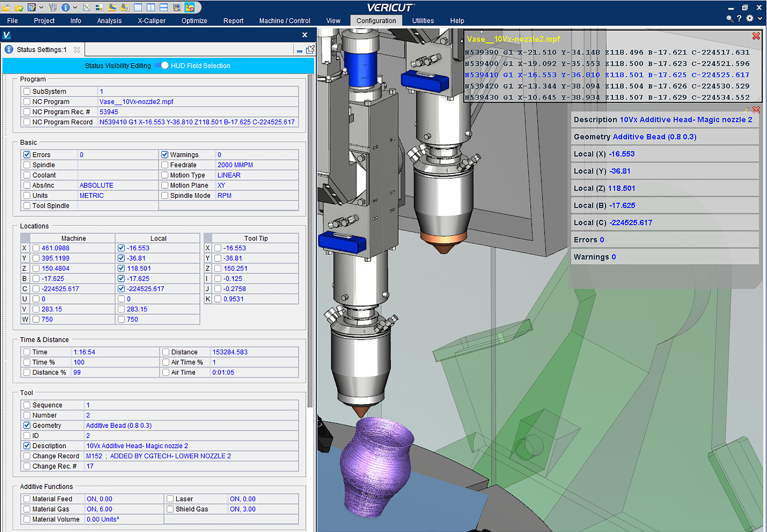Click the Material Gas value 'ON, 6.00'
767x532 pixels.
(x=99, y=509)
